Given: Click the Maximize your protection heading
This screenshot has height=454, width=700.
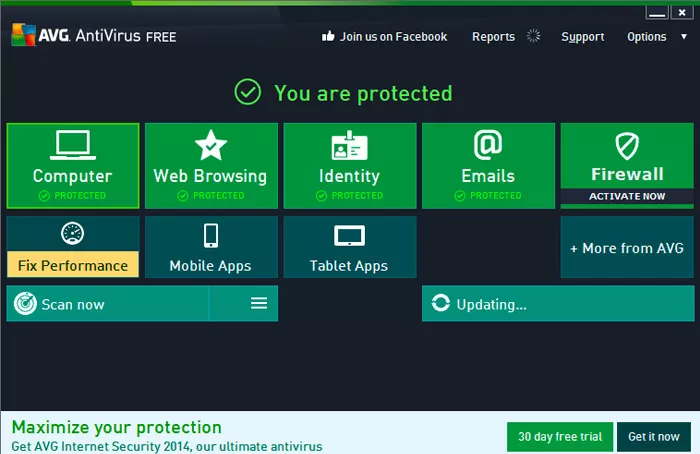Looking at the screenshot, I should (x=117, y=427).
